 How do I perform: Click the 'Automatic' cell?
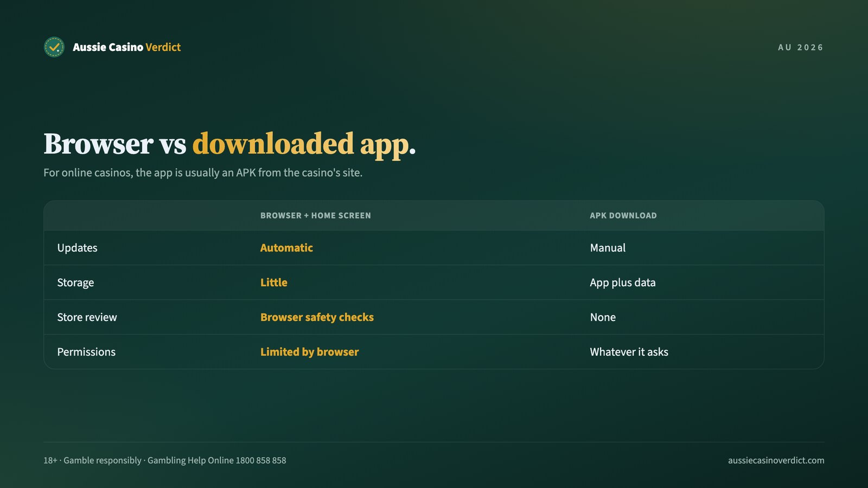(286, 248)
